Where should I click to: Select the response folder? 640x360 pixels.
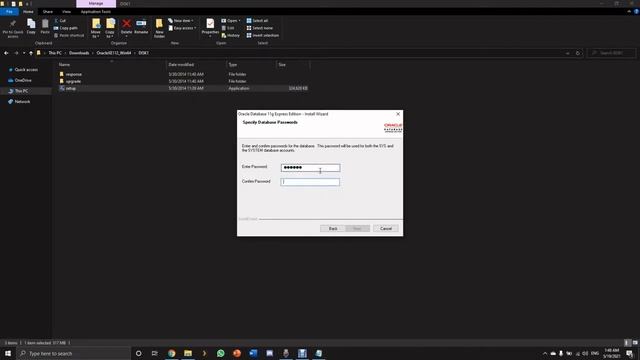[74, 74]
